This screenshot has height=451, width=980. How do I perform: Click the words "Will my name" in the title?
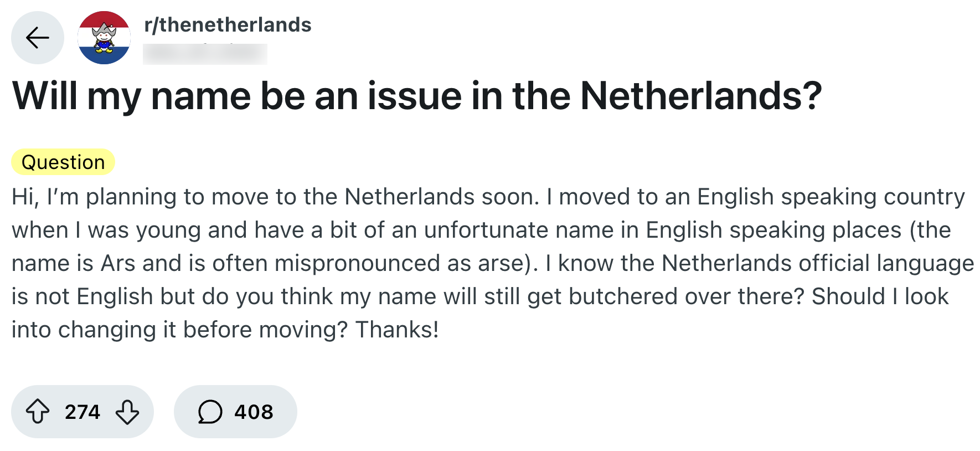click(131, 96)
